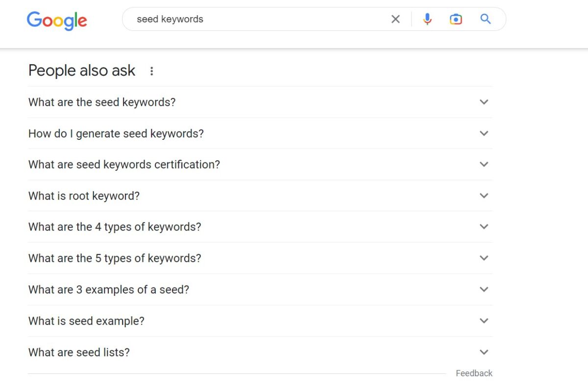The height and width of the screenshot is (391, 588).
Task: Expand "How do I generate seed keywords?"
Action: [484, 133]
